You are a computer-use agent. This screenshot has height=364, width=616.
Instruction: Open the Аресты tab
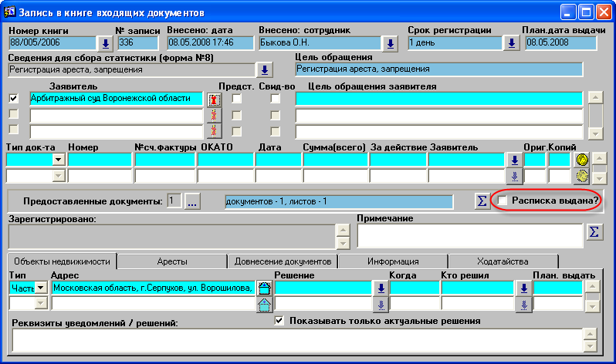click(x=172, y=261)
